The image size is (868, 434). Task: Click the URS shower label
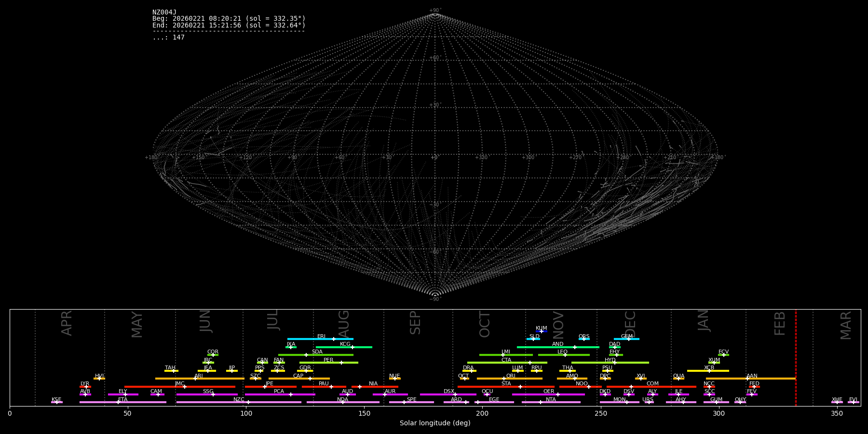[x=648, y=399]
